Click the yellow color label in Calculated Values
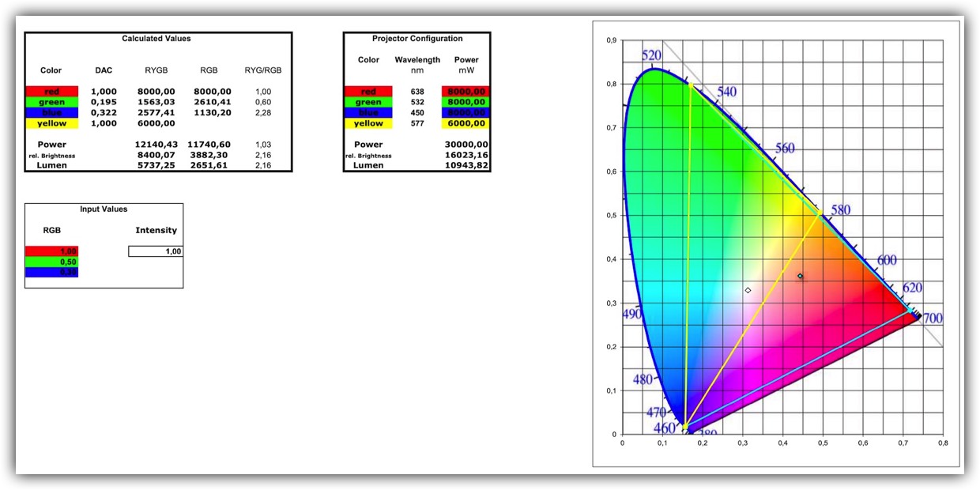 click(x=51, y=123)
